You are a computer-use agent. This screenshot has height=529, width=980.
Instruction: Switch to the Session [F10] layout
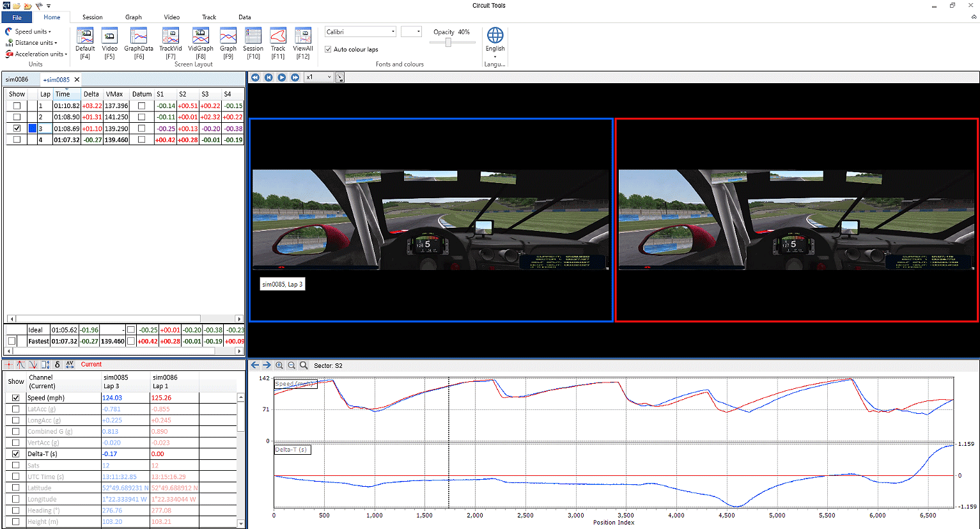coord(253,43)
